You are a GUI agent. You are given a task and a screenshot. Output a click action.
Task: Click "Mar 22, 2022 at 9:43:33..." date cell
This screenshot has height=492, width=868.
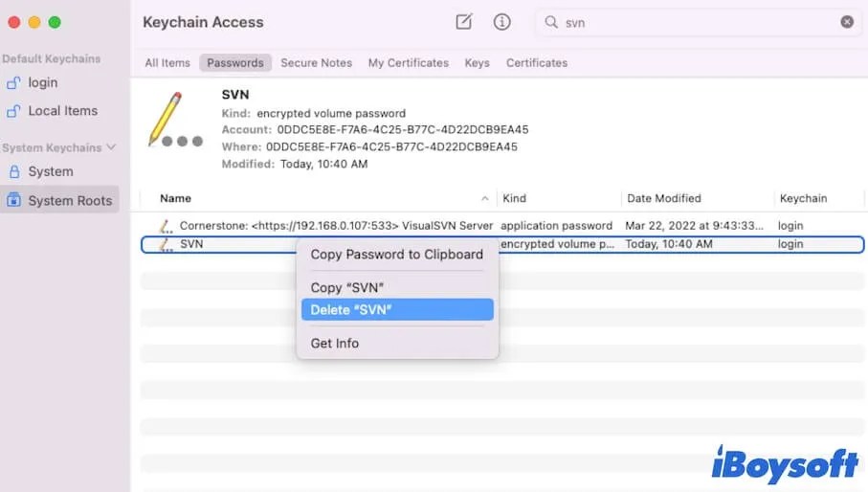pyautogui.click(x=694, y=226)
